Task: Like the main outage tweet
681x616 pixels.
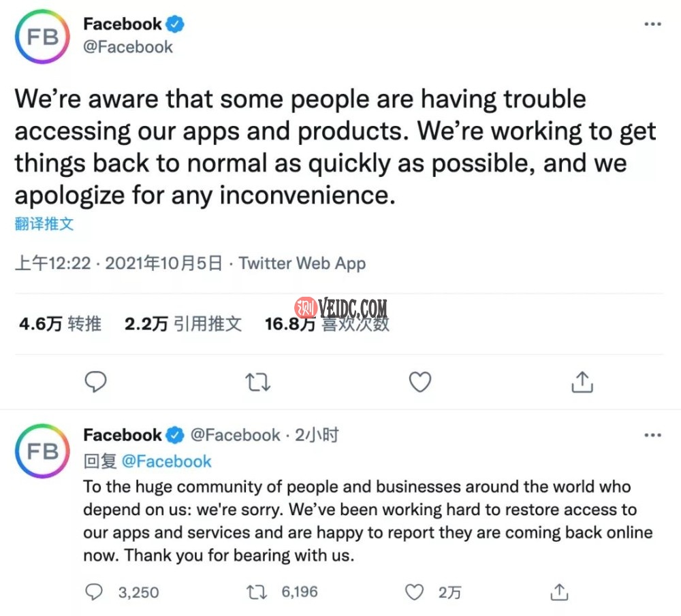Action: click(x=419, y=383)
